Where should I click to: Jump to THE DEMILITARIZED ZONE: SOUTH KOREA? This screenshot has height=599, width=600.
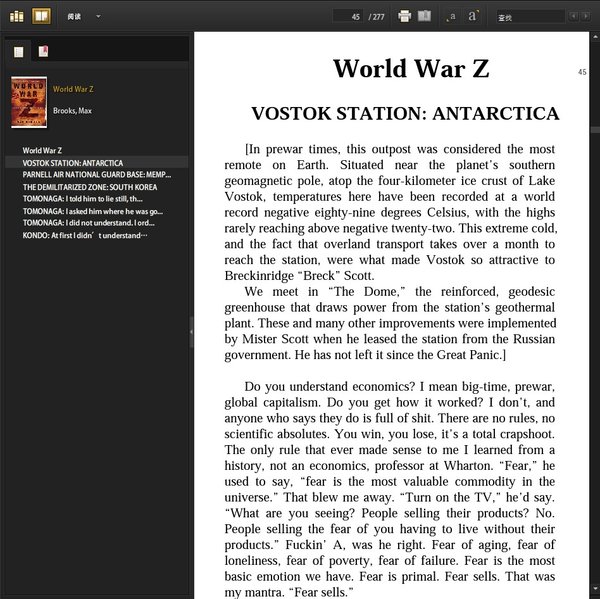coord(90,187)
